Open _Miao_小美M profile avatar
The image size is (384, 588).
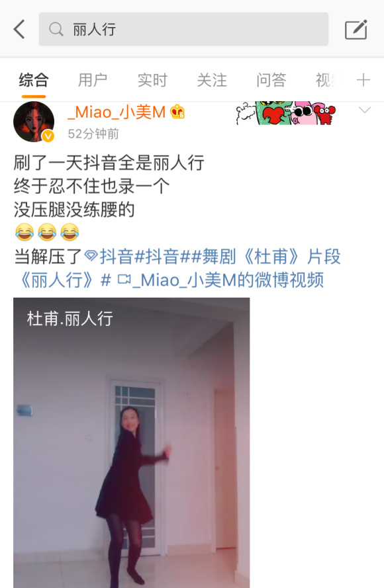pyautogui.click(x=34, y=122)
